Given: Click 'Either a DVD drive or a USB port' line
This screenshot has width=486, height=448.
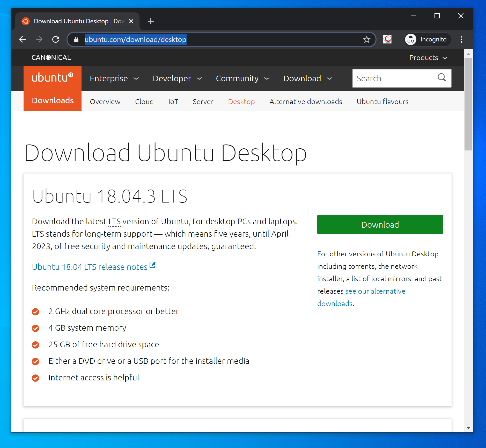Looking at the screenshot, I should pyautogui.click(x=149, y=361).
